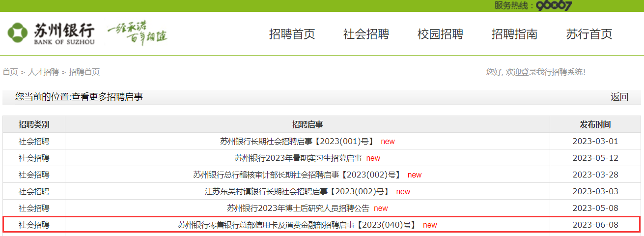
Task: Open the 校园招聘 navigation tab
Action: click(440, 34)
